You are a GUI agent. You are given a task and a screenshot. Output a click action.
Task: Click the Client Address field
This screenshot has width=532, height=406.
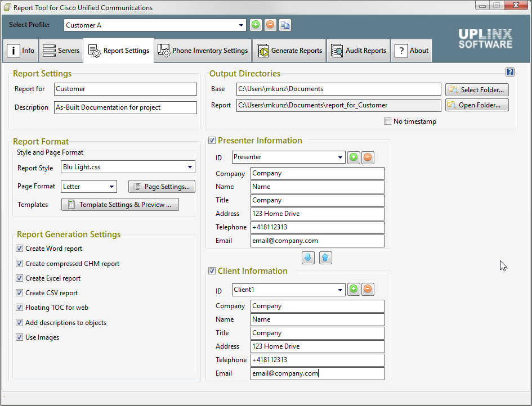point(318,347)
